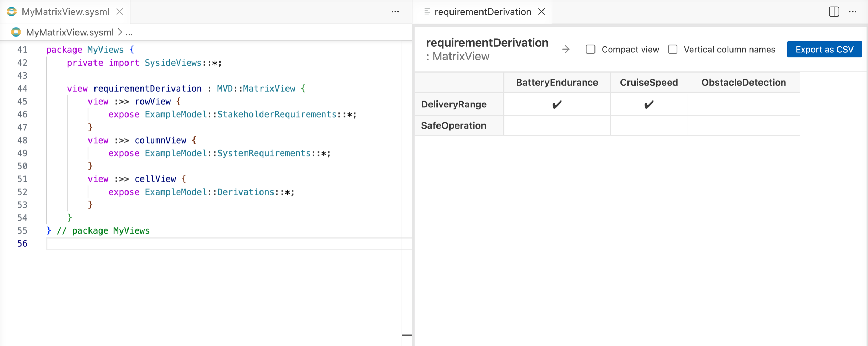Click 'rowView' in line 45
The height and width of the screenshot is (346, 868).
[153, 102]
